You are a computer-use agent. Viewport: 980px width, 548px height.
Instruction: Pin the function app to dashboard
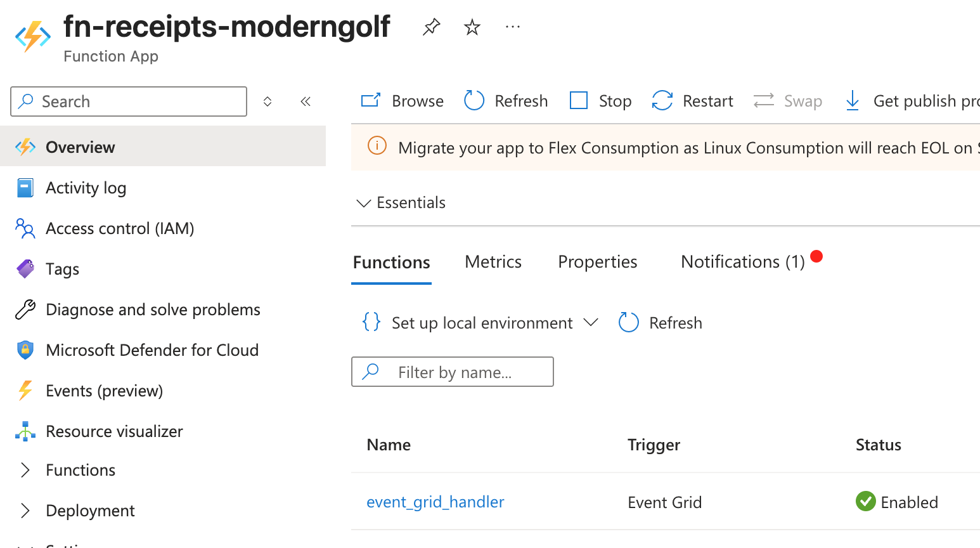pyautogui.click(x=431, y=27)
